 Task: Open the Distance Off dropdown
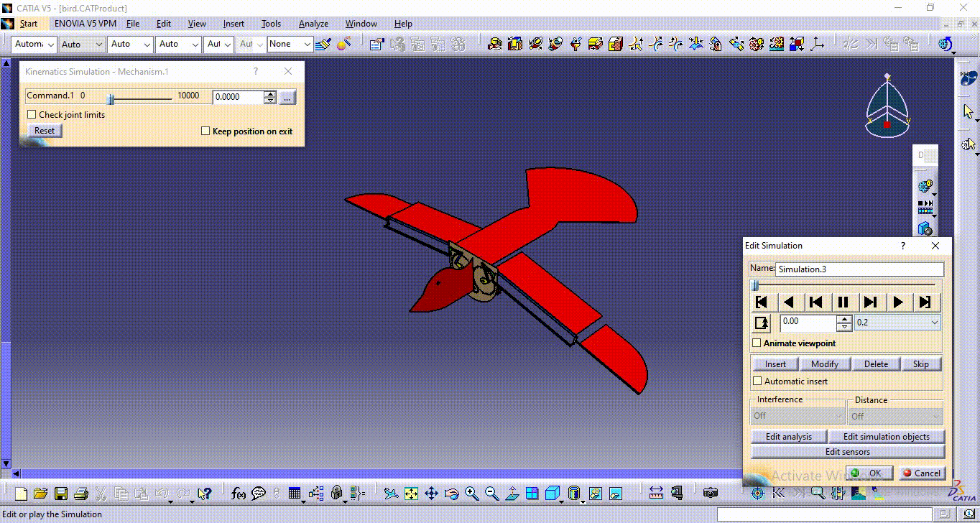896,416
